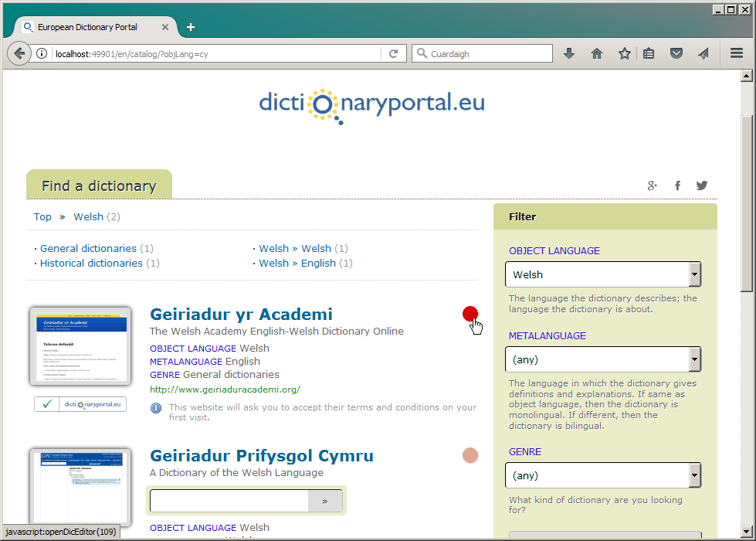Click Geiriadur yr Academi screenshot thumbnail
This screenshot has height=541, width=756.
pyautogui.click(x=80, y=346)
